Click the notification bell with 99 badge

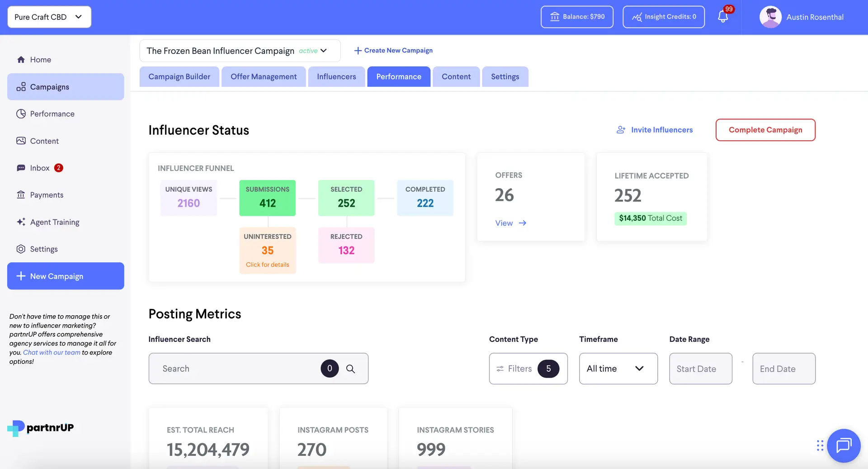click(722, 16)
